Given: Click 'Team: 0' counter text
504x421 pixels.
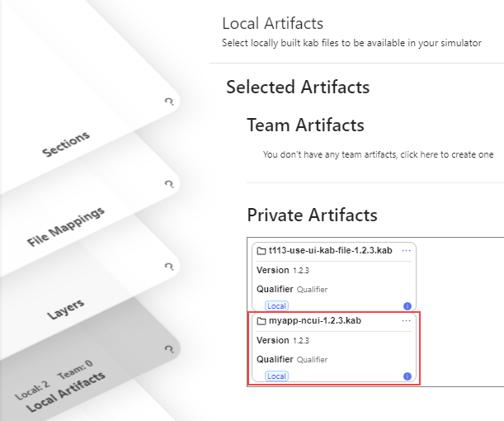Looking at the screenshot, I should coord(75,369).
